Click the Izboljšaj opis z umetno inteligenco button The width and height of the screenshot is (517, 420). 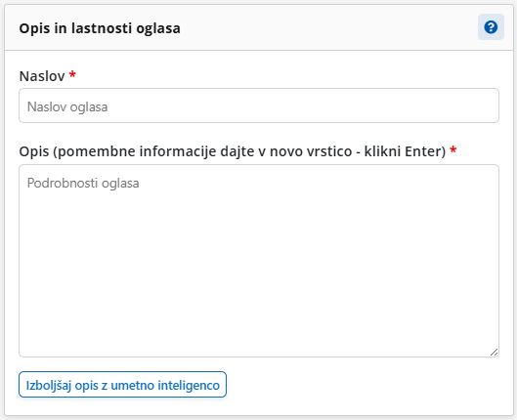click(123, 385)
